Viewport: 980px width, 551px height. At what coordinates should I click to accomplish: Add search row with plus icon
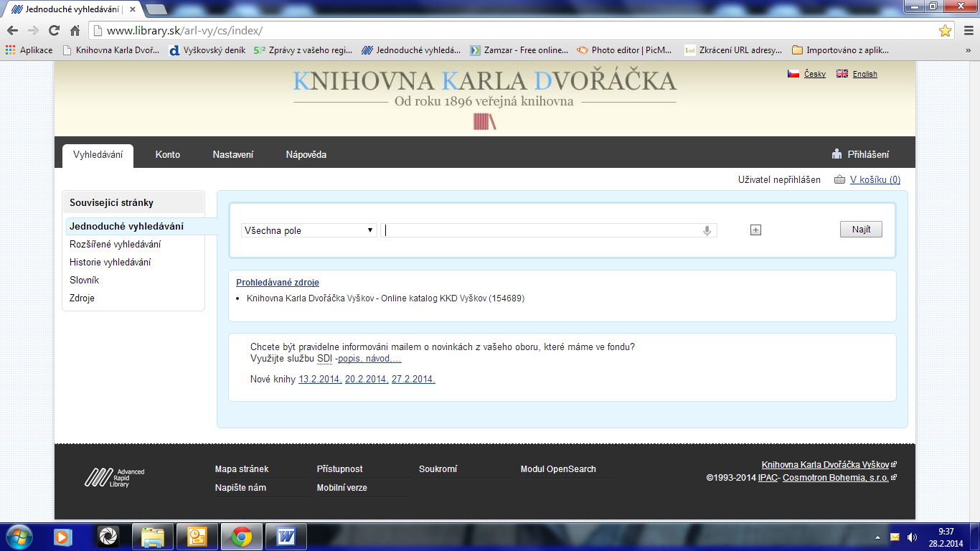[x=755, y=230]
